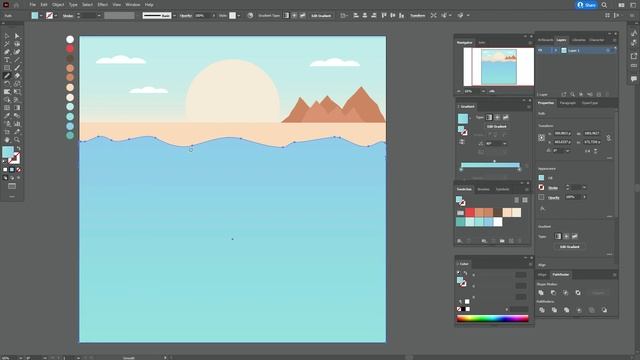Select the Lasso tool
This screenshot has width=640, height=360.
click(x=17, y=44)
